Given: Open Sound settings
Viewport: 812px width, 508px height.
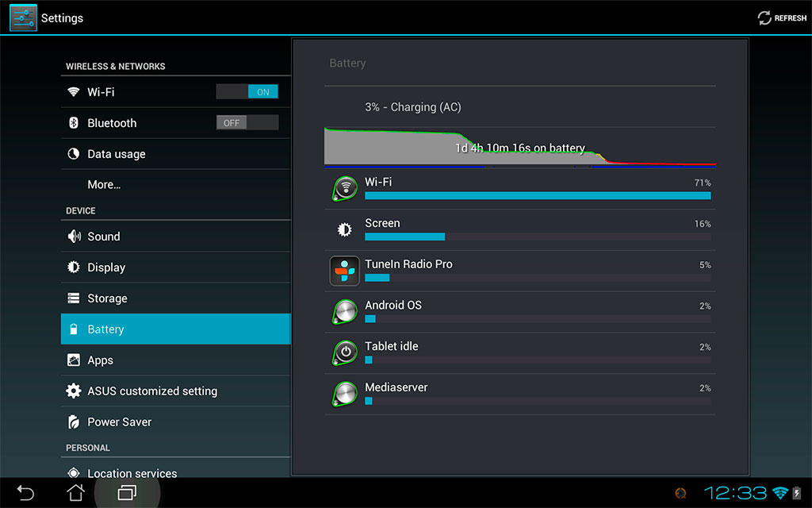Looking at the screenshot, I should pyautogui.click(x=104, y=237).
